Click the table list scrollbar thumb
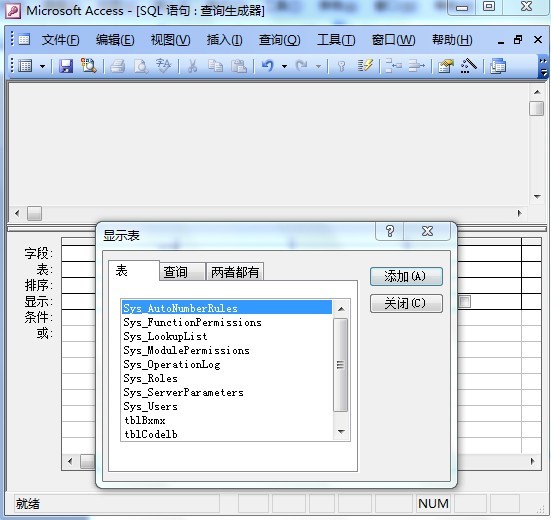Viewport: 551px width, 520px height. coord(340,365)
